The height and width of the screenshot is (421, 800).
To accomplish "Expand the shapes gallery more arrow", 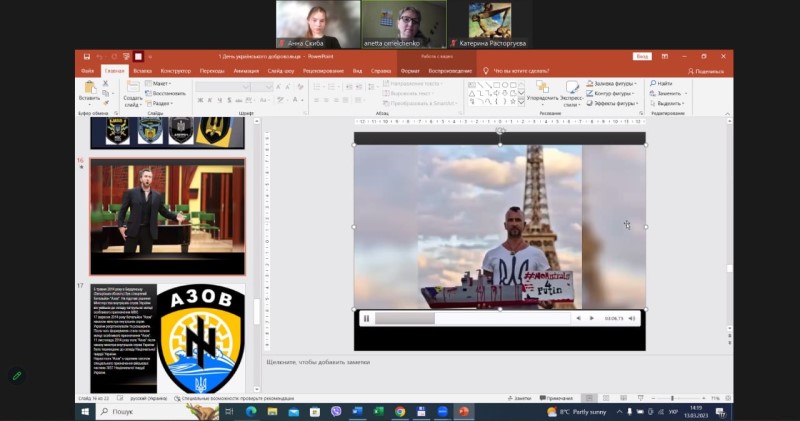I will [x=521, y=102].
